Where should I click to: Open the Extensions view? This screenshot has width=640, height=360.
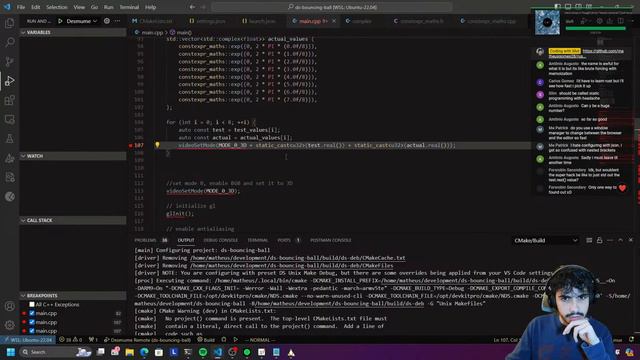[x=9, y=100]
